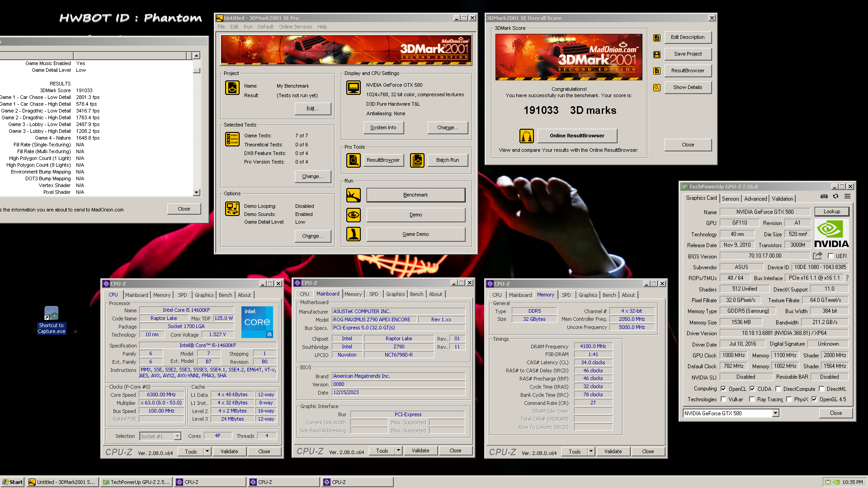The height and width of the screenshot is (488, 868).
Task: Click the ResultBrowser magnifier icon in Pro Tools
Action: click(354, 160)
